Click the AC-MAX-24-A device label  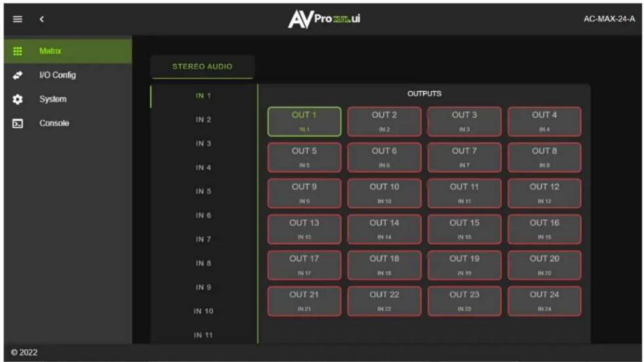(609, 19)
